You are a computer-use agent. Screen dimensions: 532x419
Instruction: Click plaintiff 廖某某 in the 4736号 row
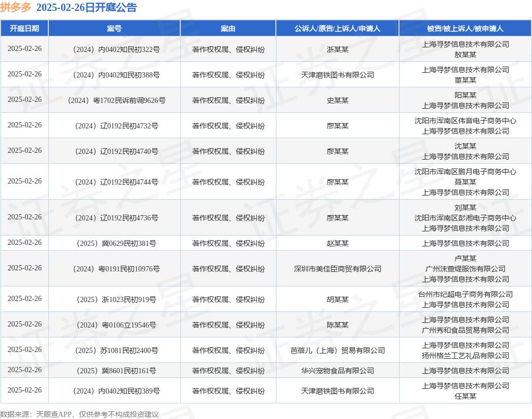pyautogui.click(x=338, y=218)
